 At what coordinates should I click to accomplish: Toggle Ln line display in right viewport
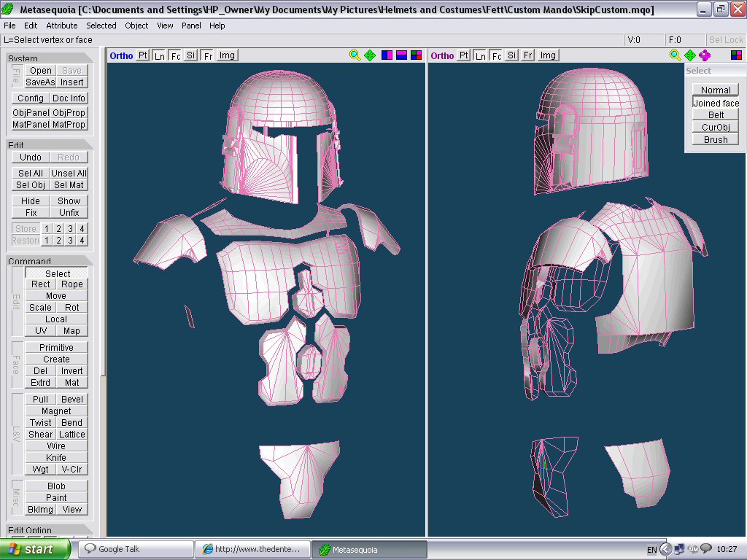[480, 55]
